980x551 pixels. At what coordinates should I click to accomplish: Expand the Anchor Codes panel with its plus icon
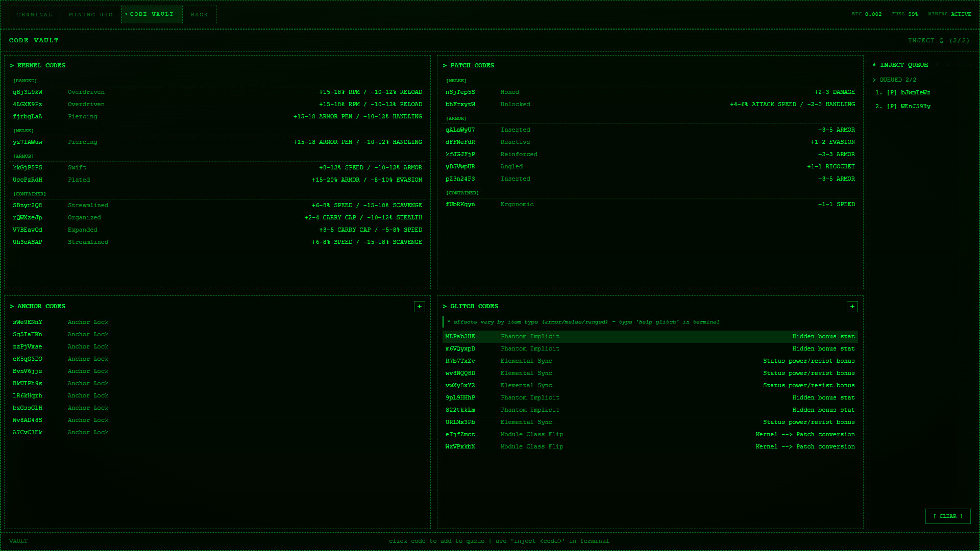[x=420, y=306]
